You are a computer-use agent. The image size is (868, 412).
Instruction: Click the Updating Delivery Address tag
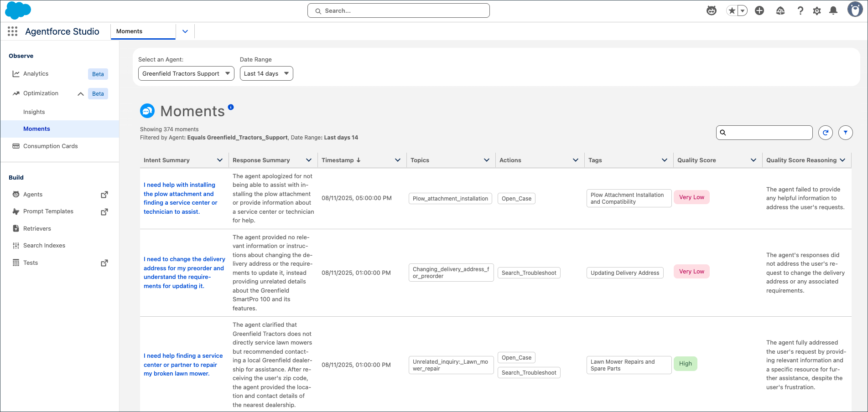pos(625,273)
